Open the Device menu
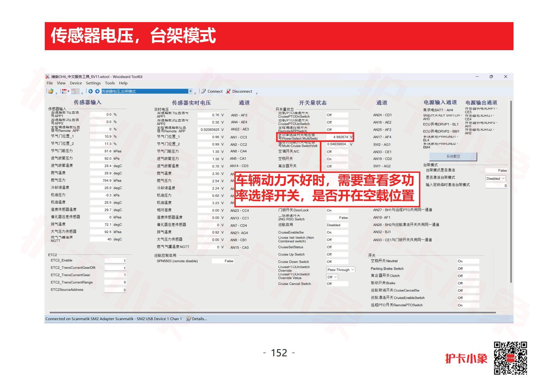The image size is (558, 392). pos(75,83)
